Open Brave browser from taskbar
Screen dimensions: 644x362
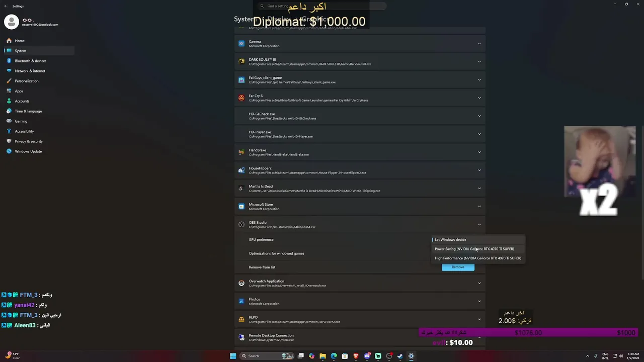pyautogui.click(x=356, y=356)
